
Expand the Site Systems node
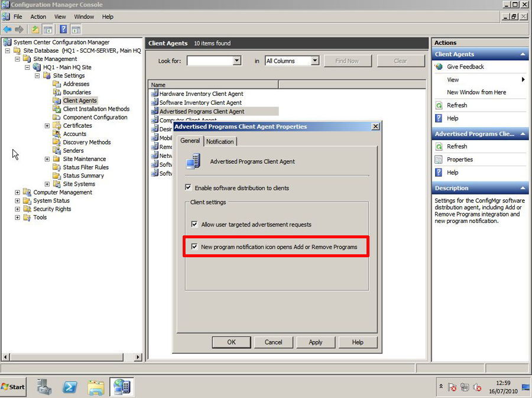pyautogui.click(x=47, y=184)
